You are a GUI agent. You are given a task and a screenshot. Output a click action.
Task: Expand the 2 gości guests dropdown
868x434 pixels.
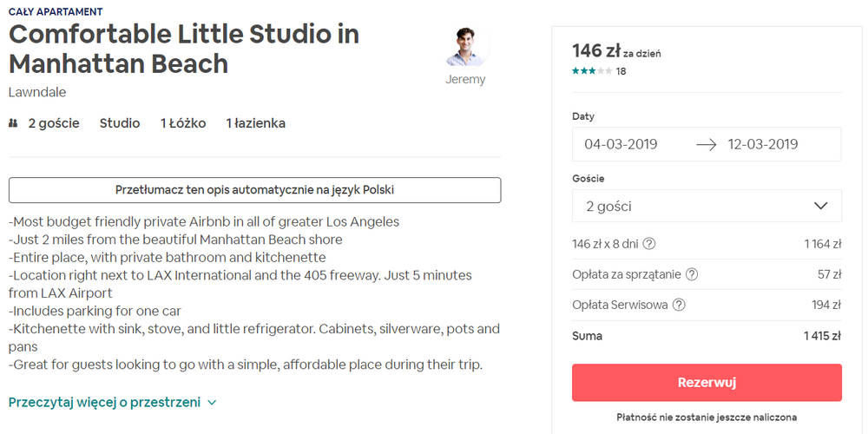pos(707,206)
